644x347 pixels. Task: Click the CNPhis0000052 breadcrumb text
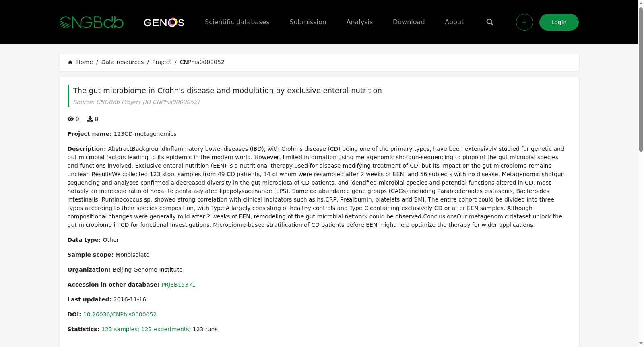coord(202,62)
